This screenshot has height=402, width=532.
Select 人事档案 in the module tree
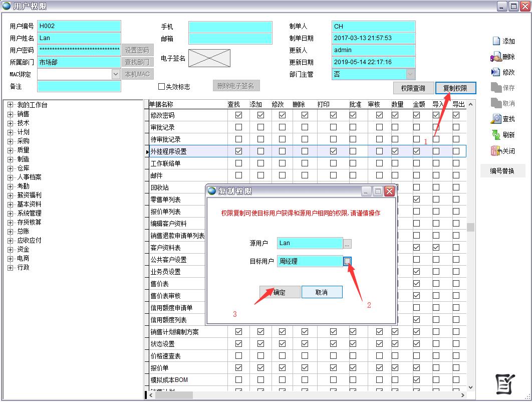click(x=29, y=177)
